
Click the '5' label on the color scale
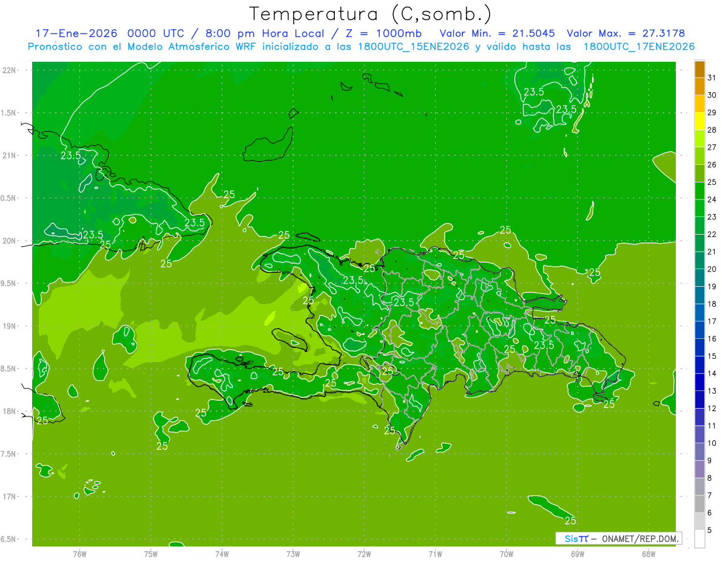coord(710,530)
